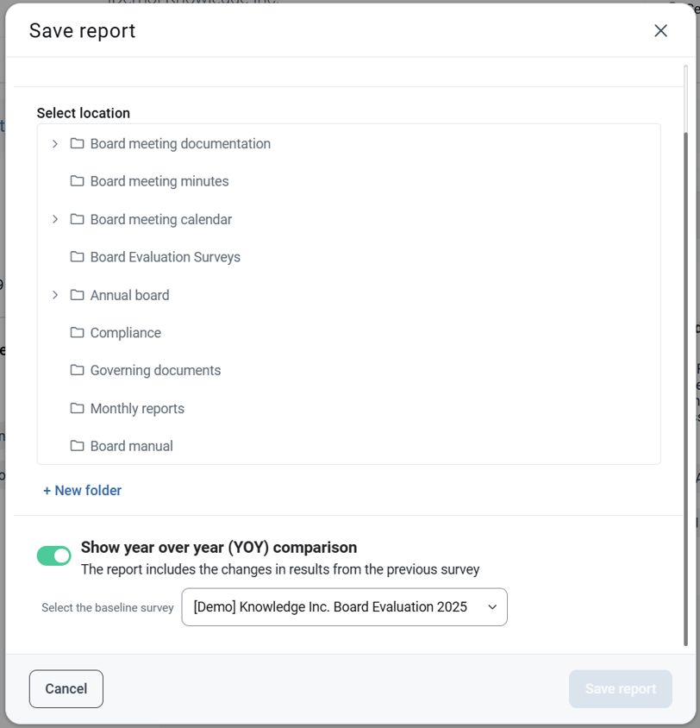700x728 pixels.
Task: Expand the Board meeting calendar folder
Action: point(55,219)
